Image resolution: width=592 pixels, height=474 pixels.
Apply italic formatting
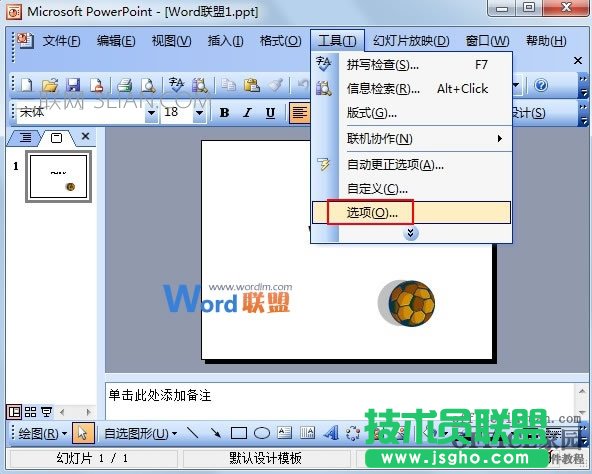247,113
